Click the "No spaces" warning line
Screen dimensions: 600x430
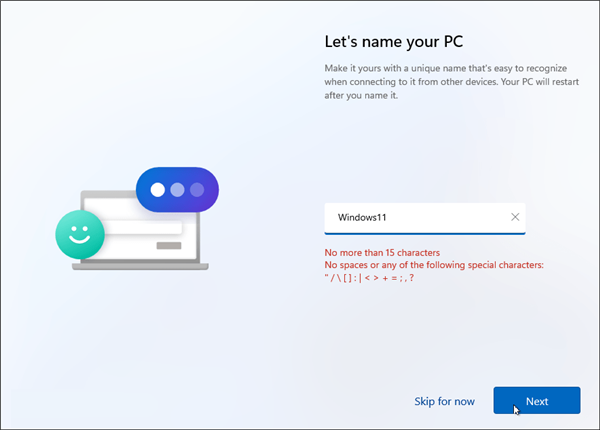(x=434, y=265)
